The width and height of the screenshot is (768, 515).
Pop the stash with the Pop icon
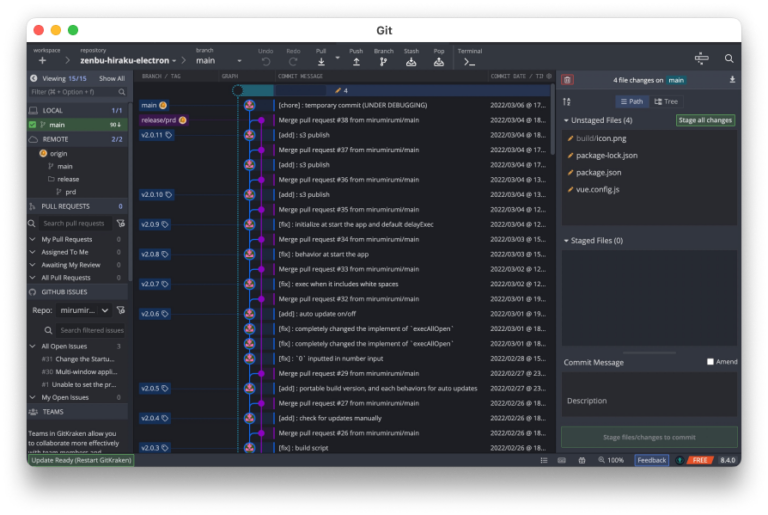point(439,62)
